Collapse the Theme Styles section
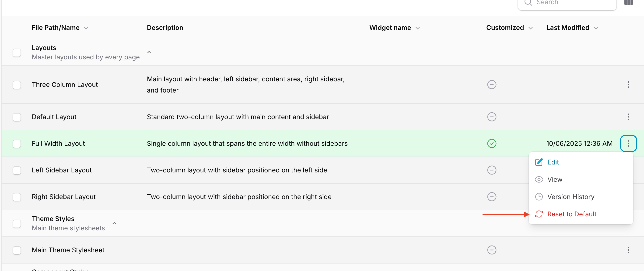This screenshot has width=644, height=271. (114, 223)
